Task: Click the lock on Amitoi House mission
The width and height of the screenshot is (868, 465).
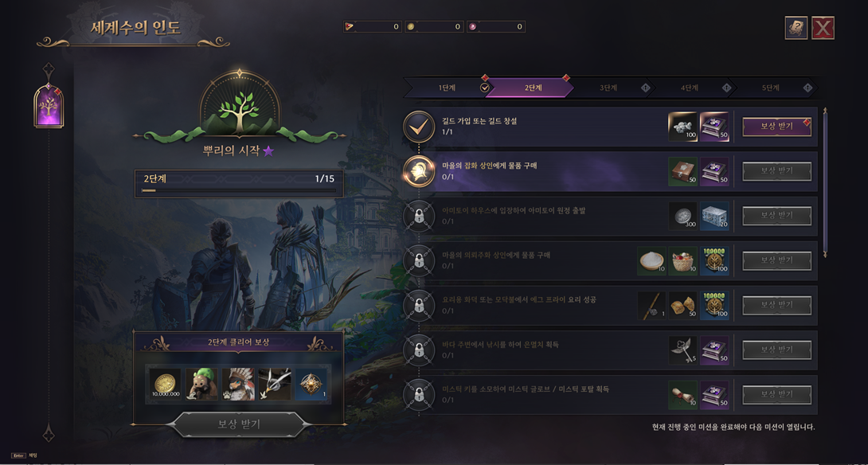Action: 419,217
